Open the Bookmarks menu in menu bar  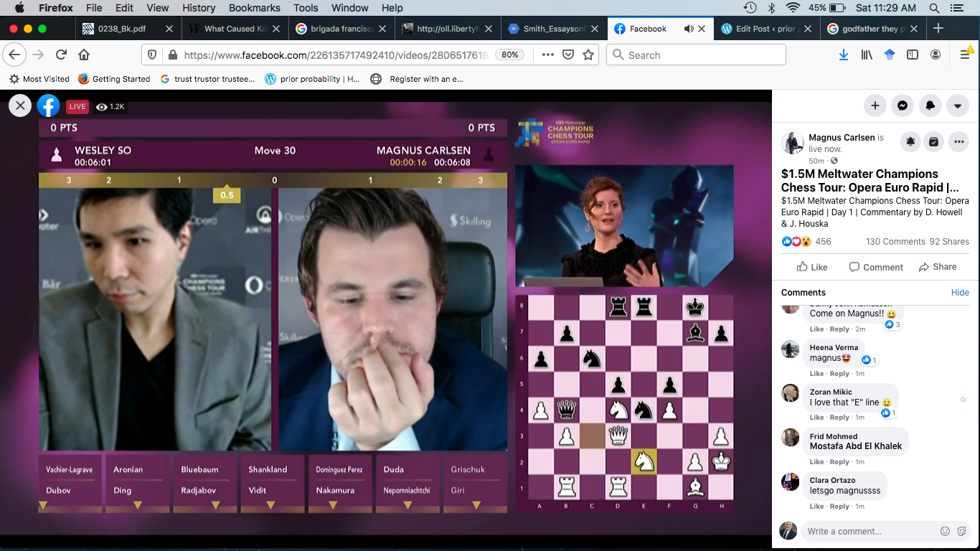click(254, 8)
